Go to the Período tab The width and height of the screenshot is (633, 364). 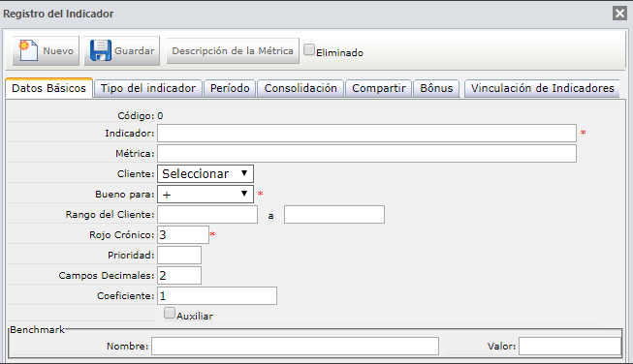230,88
